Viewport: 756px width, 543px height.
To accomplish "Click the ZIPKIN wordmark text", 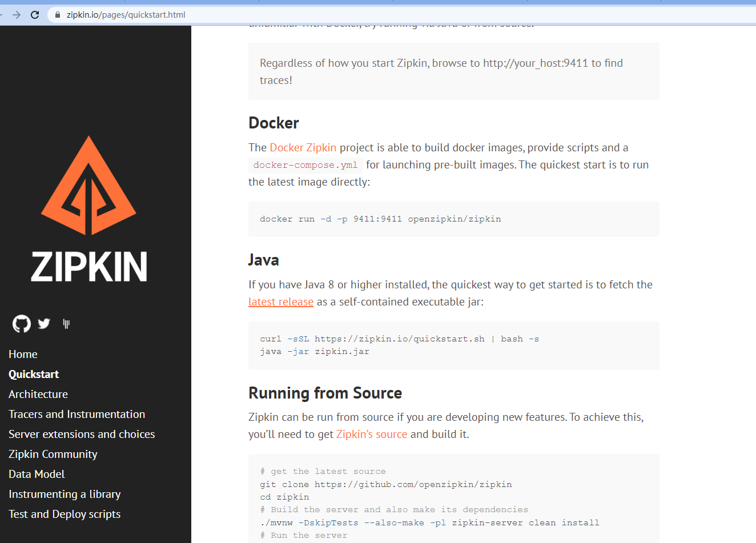I will coord(89,267).
